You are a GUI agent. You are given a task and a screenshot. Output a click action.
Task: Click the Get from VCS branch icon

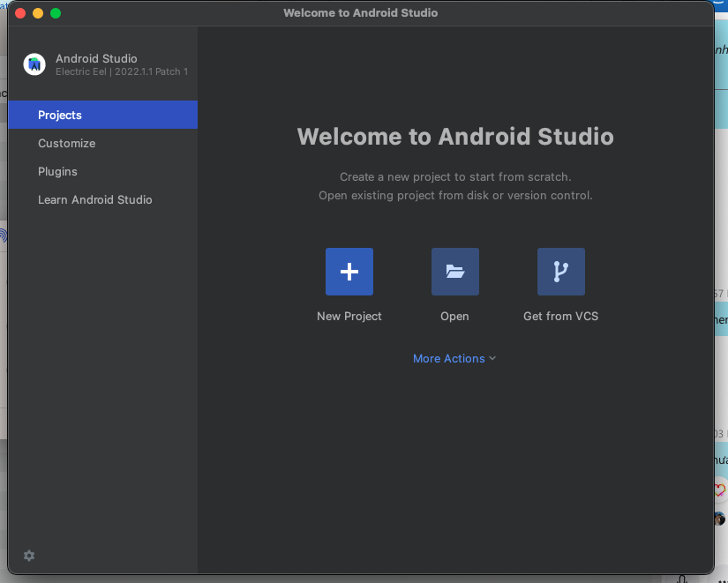click(560, 272)
